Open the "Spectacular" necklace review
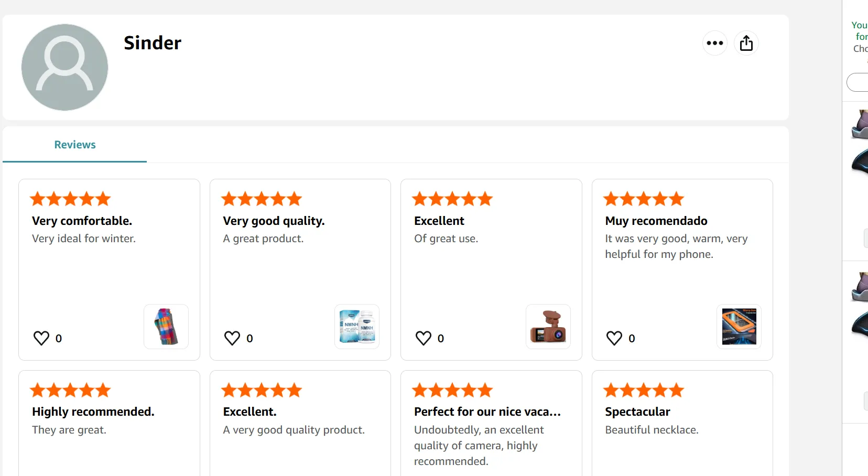Screen dimensions: 868x476 point(637,412)
